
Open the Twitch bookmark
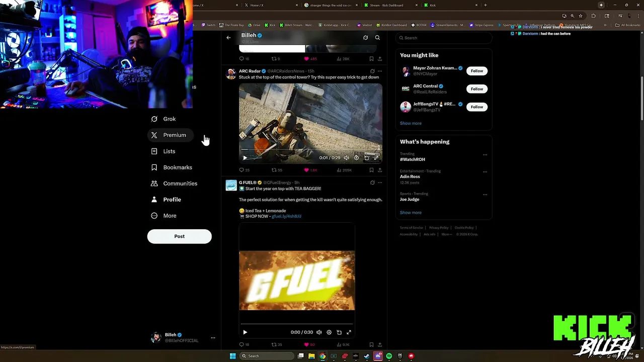click(x=208, y=25)
